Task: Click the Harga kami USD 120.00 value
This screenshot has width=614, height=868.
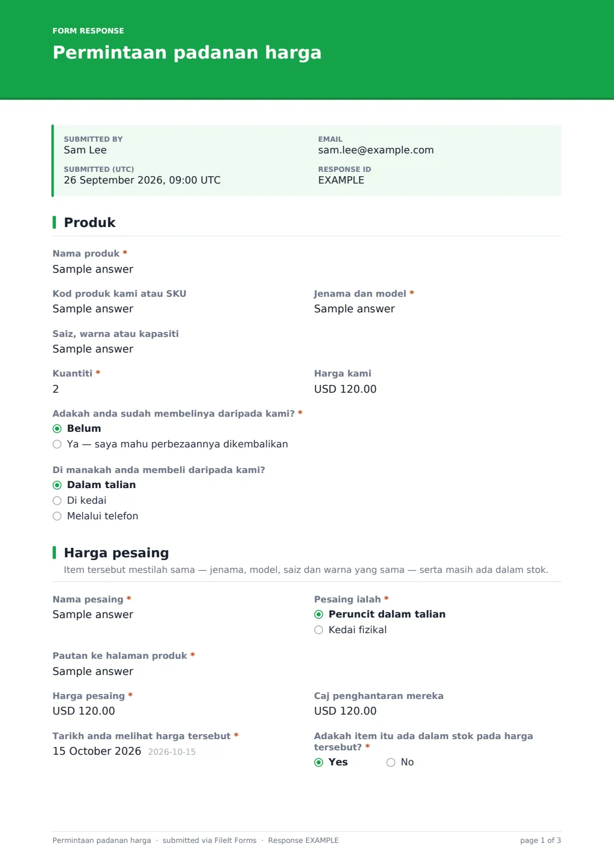Action: pyautogui.click(x=345, y=389)
